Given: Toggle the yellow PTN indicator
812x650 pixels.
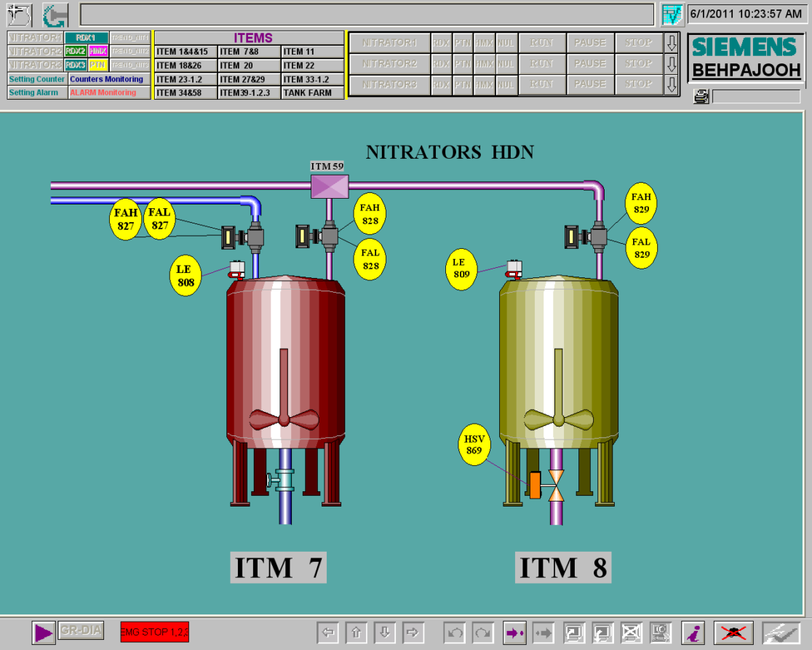Looking at the screenshot, I should click(98, 65).
